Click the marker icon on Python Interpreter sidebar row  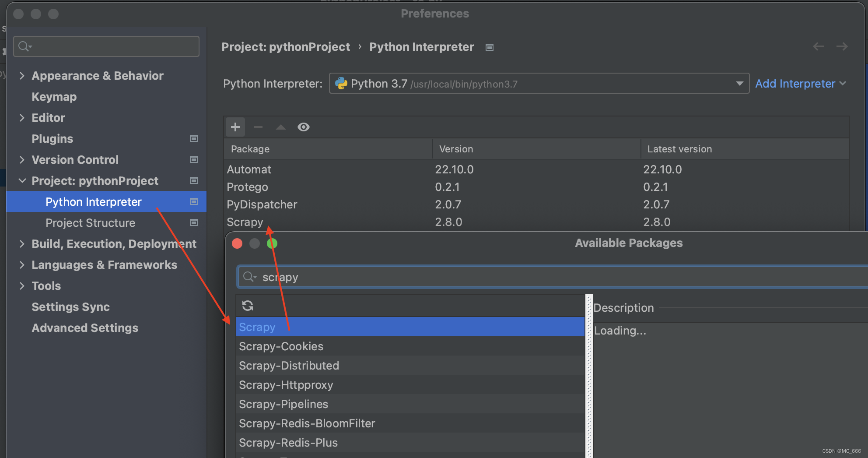coord(194,201)
